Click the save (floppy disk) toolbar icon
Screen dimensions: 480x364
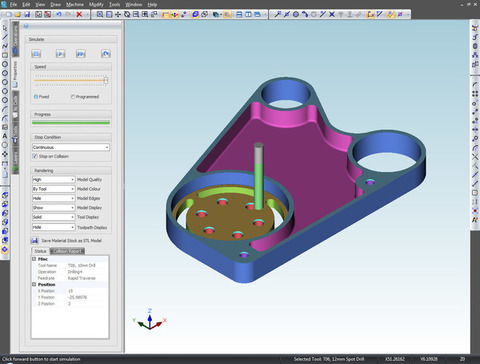27,14
